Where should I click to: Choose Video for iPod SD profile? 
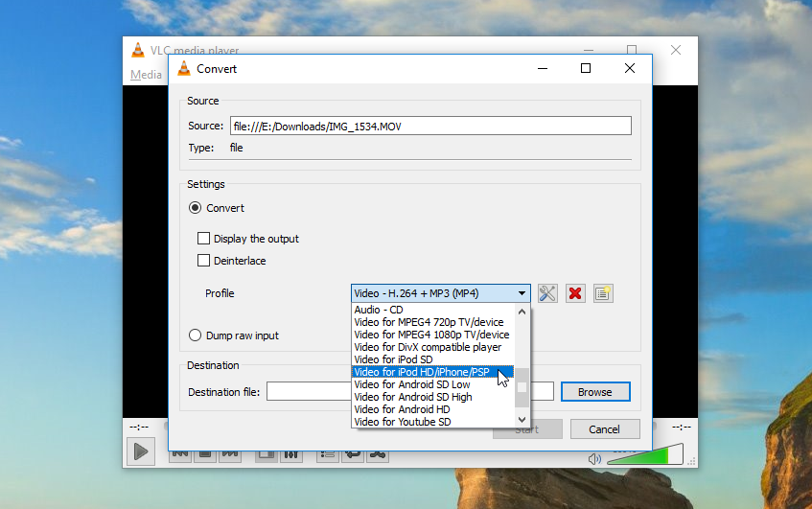[x=433, y=359]
